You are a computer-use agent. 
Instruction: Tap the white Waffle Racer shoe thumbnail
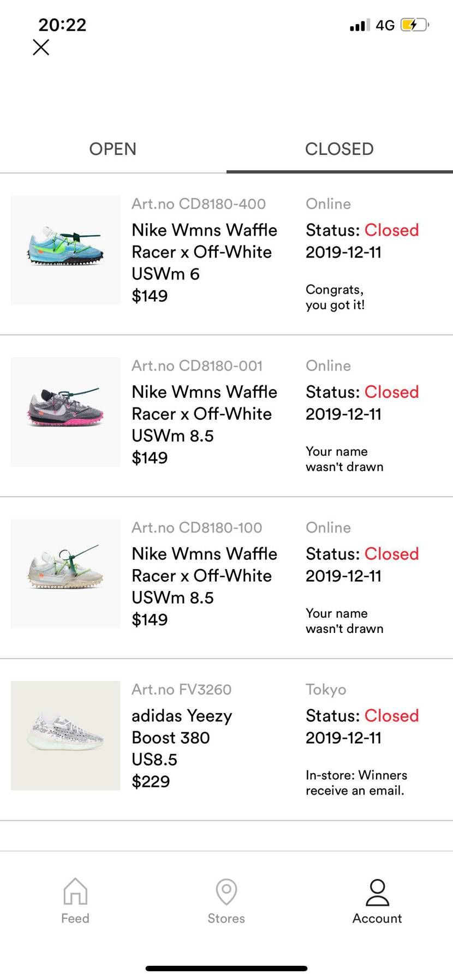65,573
